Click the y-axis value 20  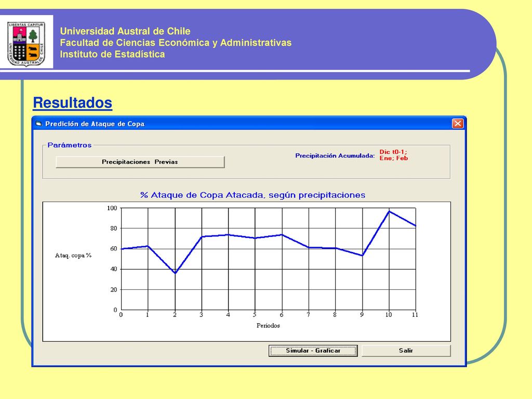tap(113, 290)
